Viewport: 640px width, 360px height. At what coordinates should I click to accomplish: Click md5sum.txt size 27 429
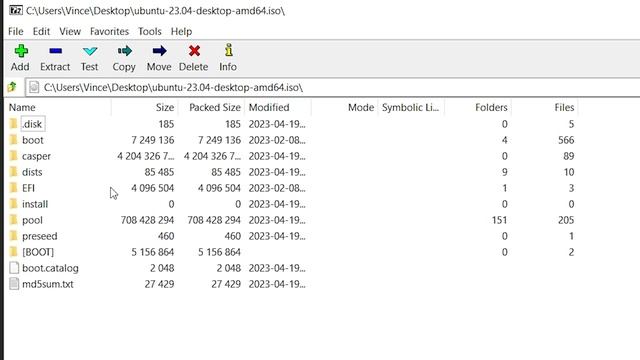click(x=159, y=284)
